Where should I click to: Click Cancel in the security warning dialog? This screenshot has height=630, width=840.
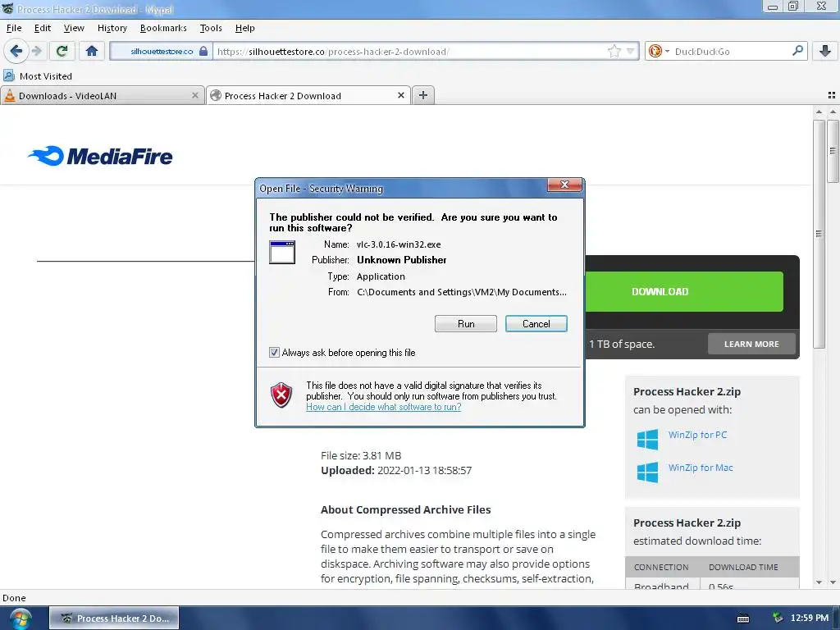point(536,323)
